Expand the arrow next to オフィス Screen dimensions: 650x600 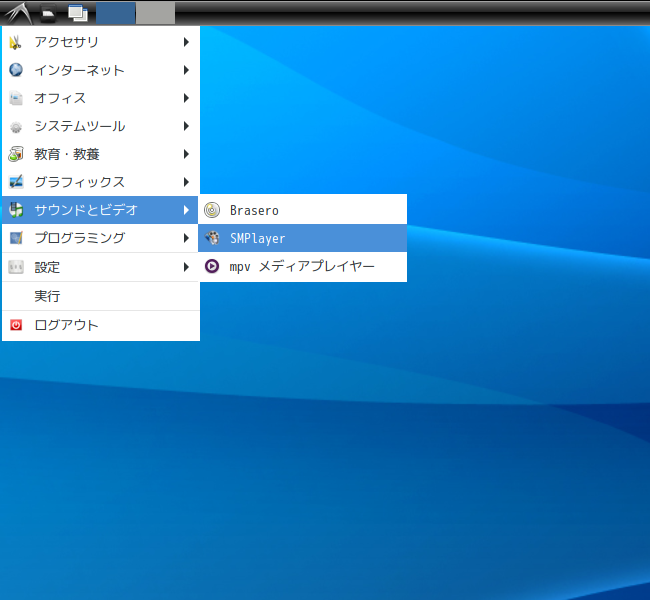click(x=186, y=98)
